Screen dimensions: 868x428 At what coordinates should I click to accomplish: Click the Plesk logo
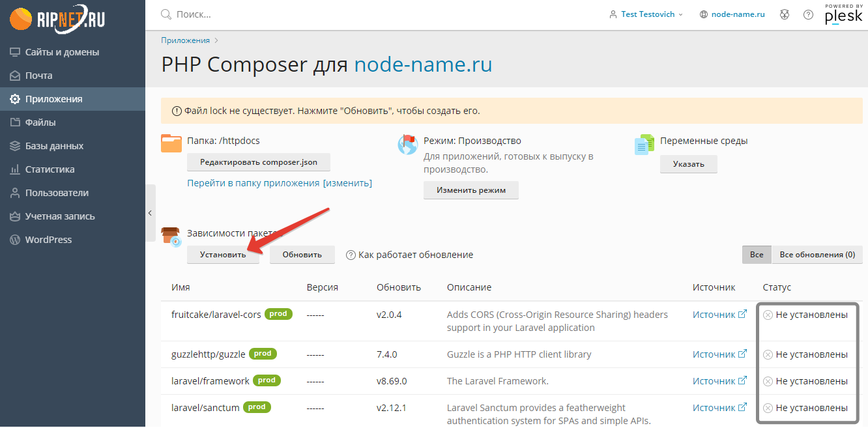point(844,14)
